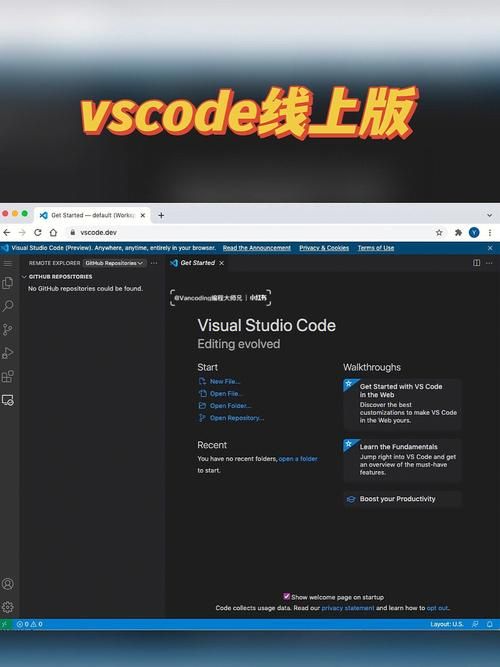This screenshot has height=667, width=500.
Task: Open the Explorer view
Action: [x=8, y=283]
